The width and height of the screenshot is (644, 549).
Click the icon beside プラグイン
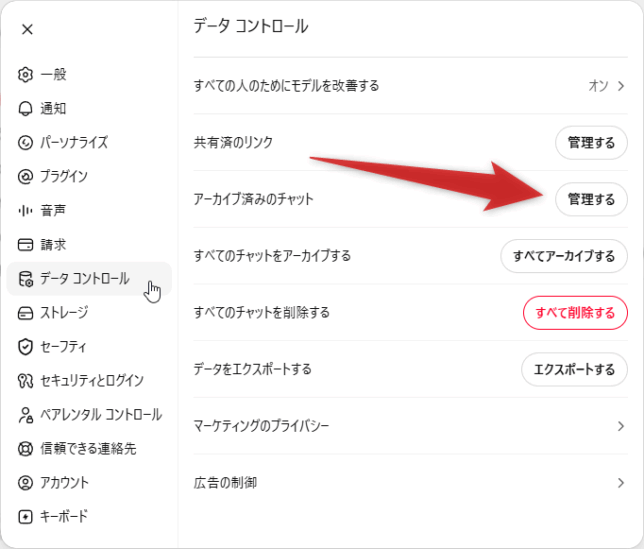[x=25, y=177]
